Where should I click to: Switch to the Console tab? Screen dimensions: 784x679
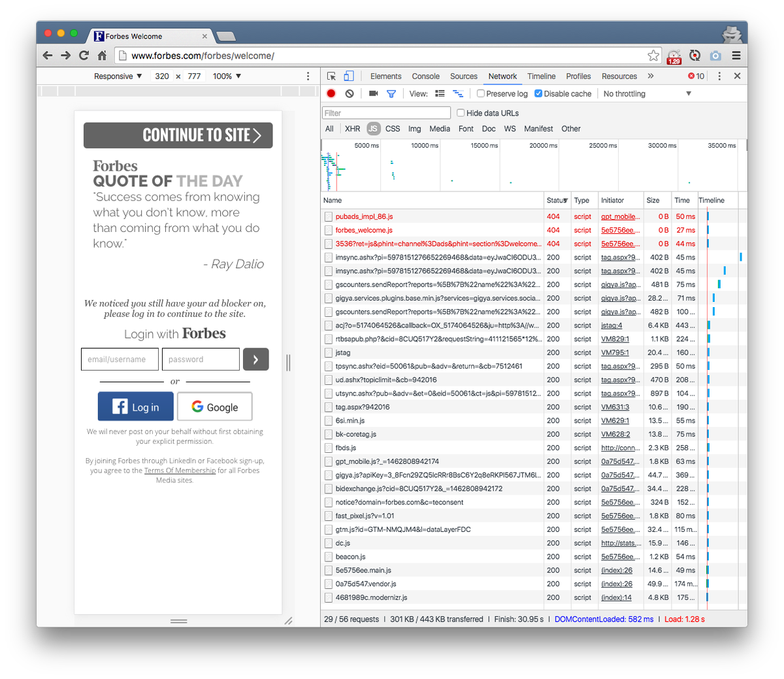click(x=425, y=76)
